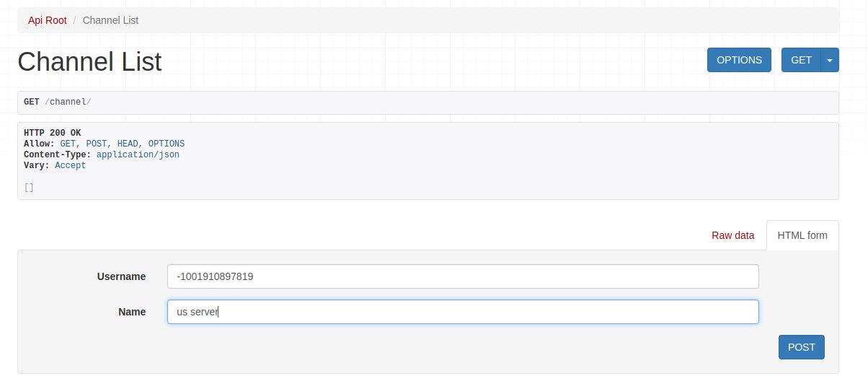Click the HTTP 200 OK status text
Viewport: 868px width, 389px height.
(x=53, y=133)
